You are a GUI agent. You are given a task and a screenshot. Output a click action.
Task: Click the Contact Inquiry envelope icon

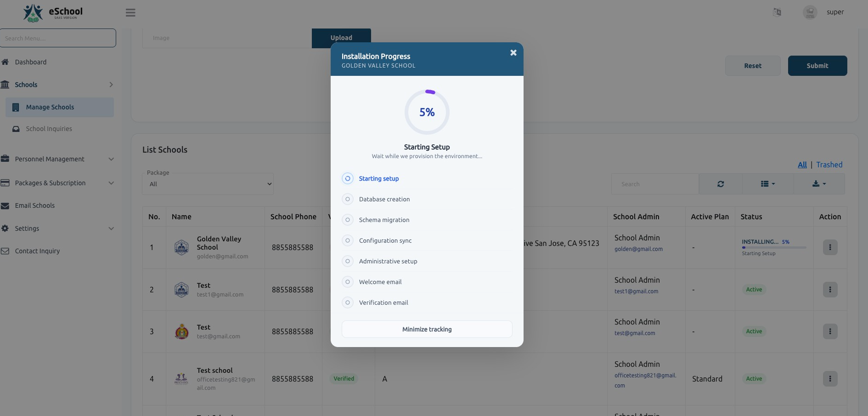tap(5, 251)
